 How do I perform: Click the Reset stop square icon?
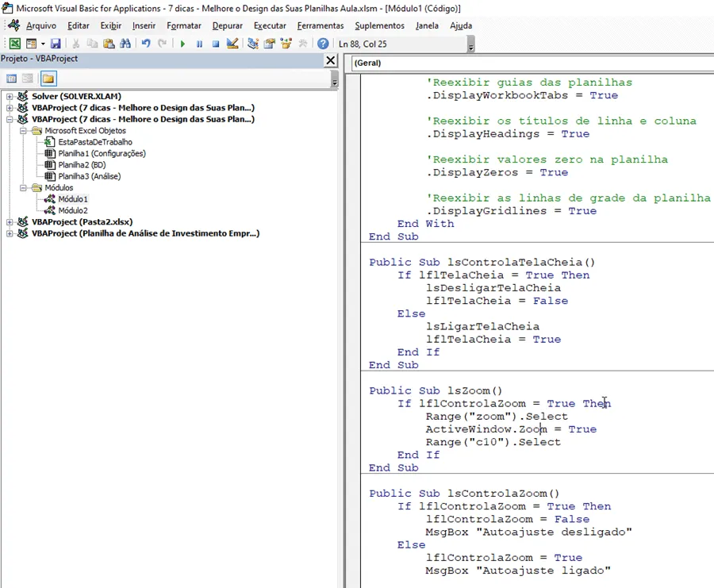pos(215,44)
